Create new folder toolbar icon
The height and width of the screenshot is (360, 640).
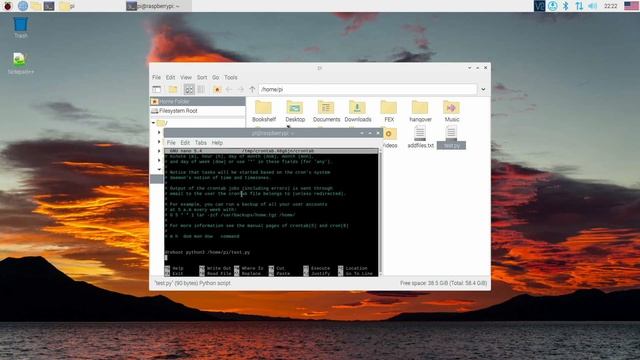(x=173, y=89)
